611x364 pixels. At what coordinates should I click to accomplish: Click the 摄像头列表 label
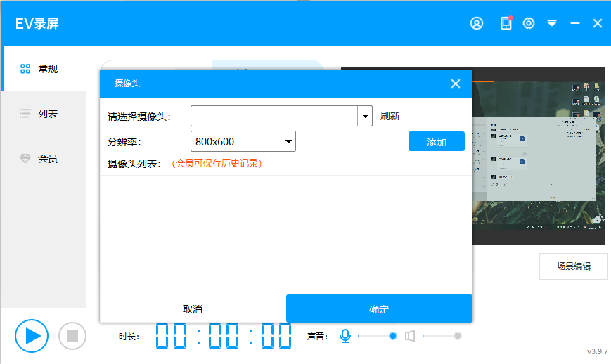(x=134, y=164)
